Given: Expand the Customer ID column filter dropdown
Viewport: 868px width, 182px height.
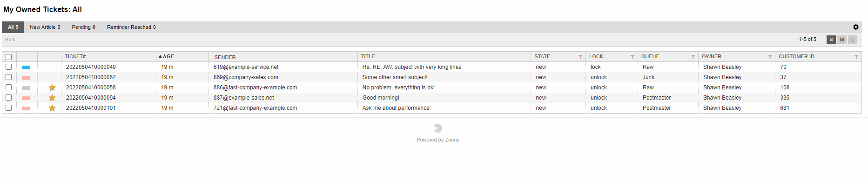Looking at the screenshot, I should pos(856,57).
